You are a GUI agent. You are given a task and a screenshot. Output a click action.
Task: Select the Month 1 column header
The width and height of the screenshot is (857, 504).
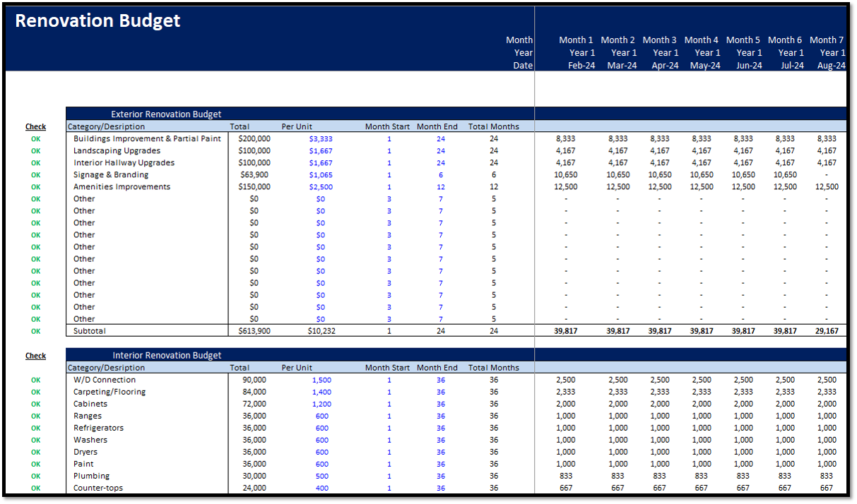click(576, 40)
